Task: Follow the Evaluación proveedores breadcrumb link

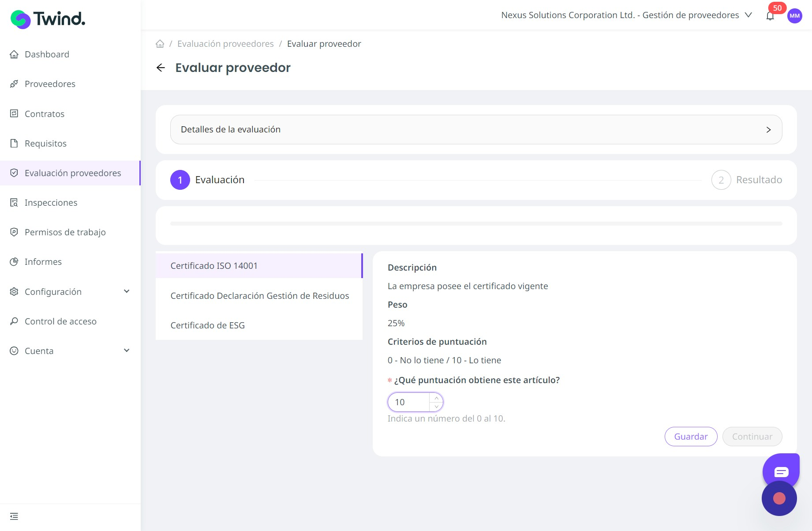Action: point(225,44)
